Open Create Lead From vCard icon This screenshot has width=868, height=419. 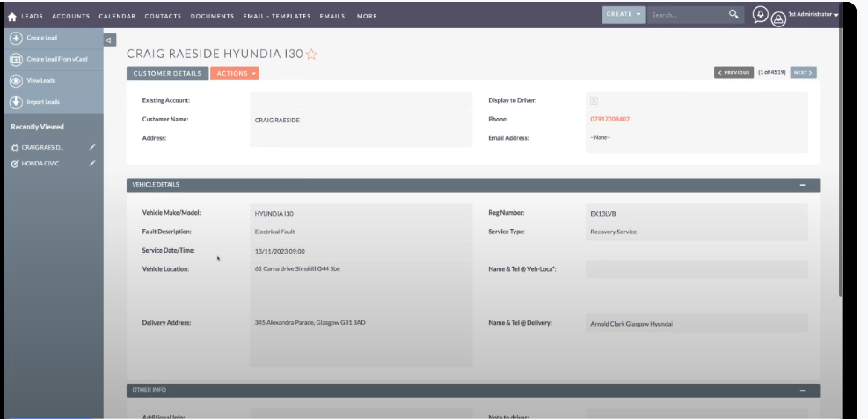[16, 59]
